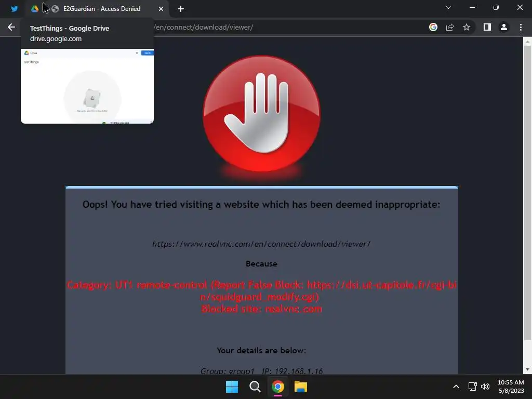This screenshot has height=399, width=532.
Task: Share this page using the share icon
Action: (450, 27)
